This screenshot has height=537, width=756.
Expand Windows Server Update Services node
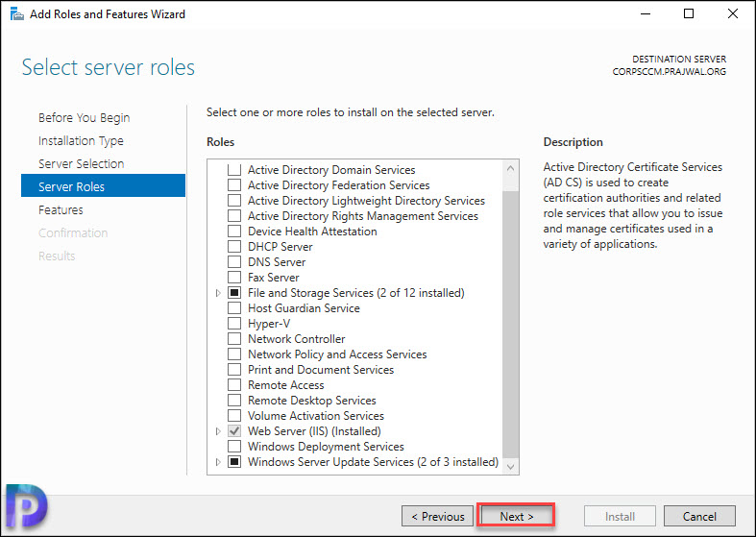(x=218, y=462)
